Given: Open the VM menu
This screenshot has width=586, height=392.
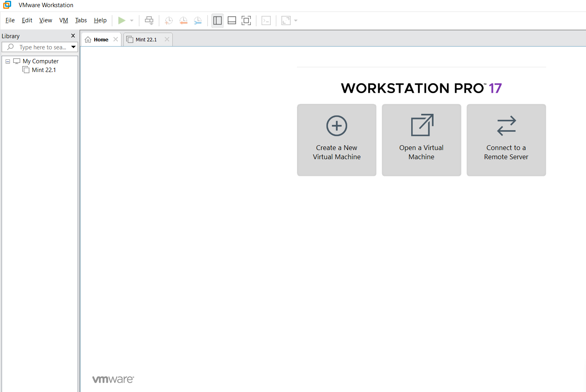Looking at the screenshot, I should tap(64, 20).
